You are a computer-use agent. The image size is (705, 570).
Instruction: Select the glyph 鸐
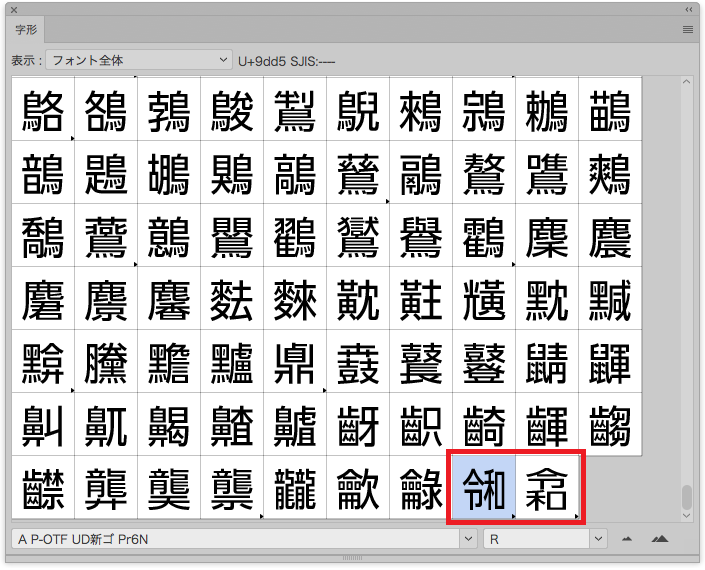click(295, 235)
